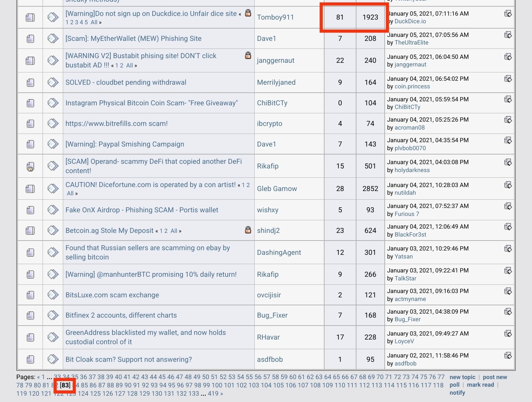Open 'SOLVED - cloudbet pending withdrawal' topic

pyautogui.click(x=126, y=82)
